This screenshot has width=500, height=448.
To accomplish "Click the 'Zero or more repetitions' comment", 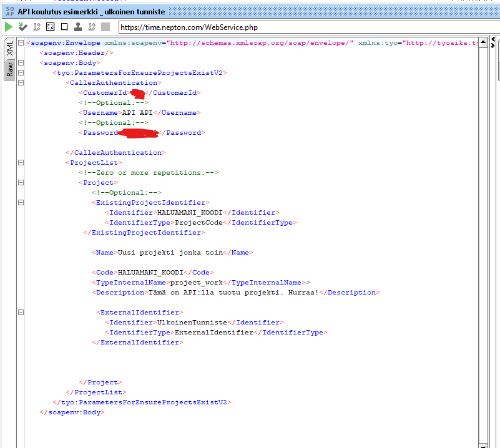I will click(149, 173).
